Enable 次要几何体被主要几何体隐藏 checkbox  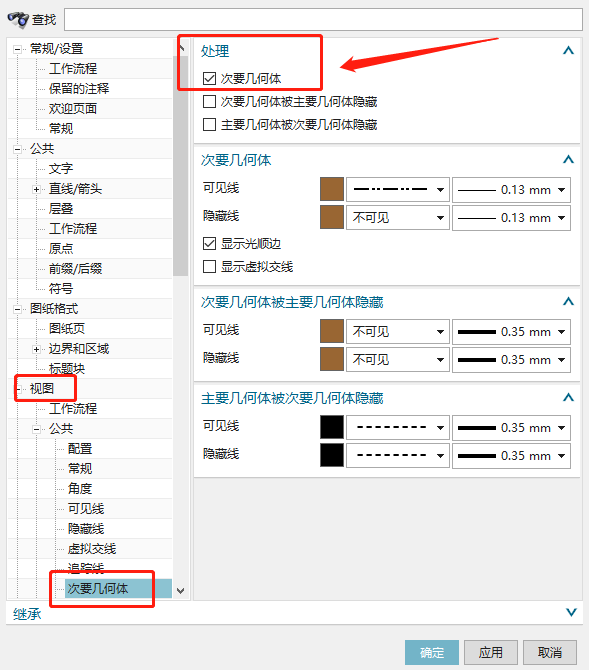tap(209, 102)
